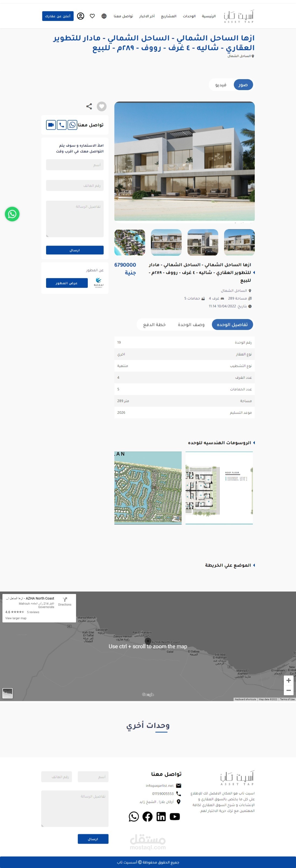
Task: Open the language globe icon
Action: coord(104,16)
